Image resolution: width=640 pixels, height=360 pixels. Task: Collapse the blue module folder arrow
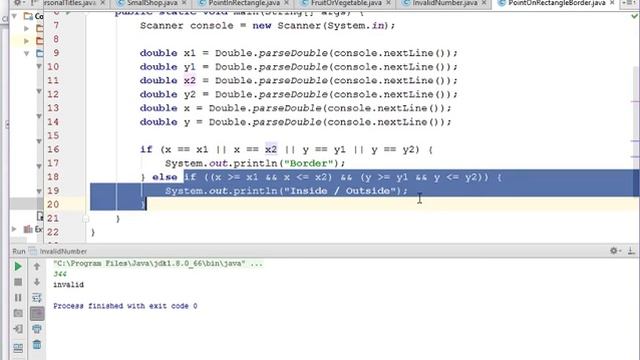coord(27,53)
